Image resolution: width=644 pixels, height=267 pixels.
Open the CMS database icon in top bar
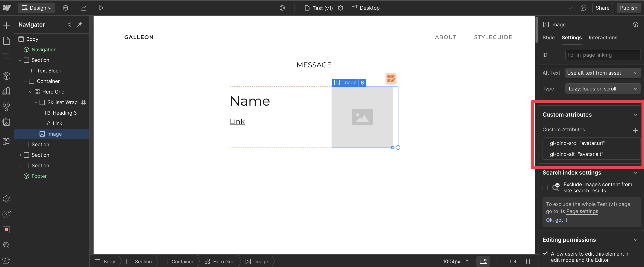click(x=65, y=8)
